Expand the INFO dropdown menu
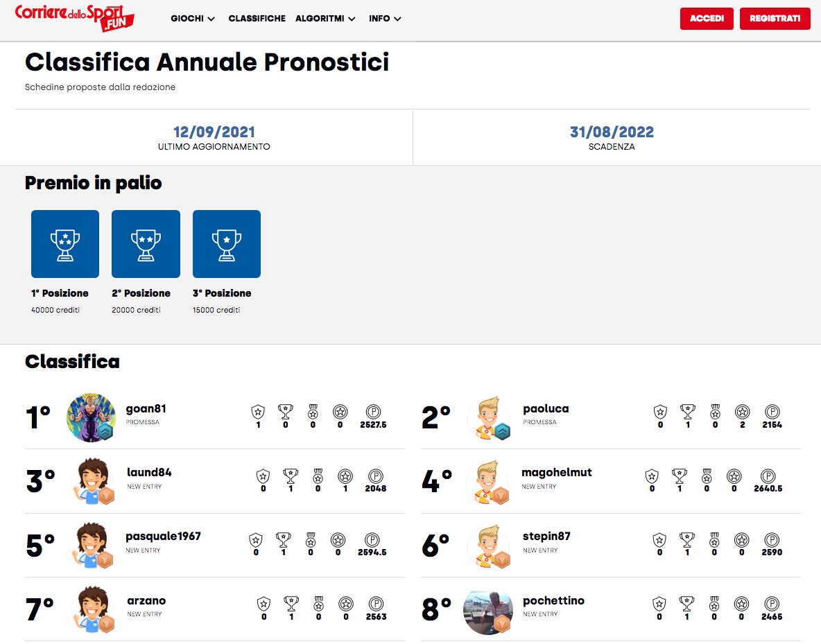Image resolution: width=821 pixels, height=644 pixels. click(x=385, y=18)
